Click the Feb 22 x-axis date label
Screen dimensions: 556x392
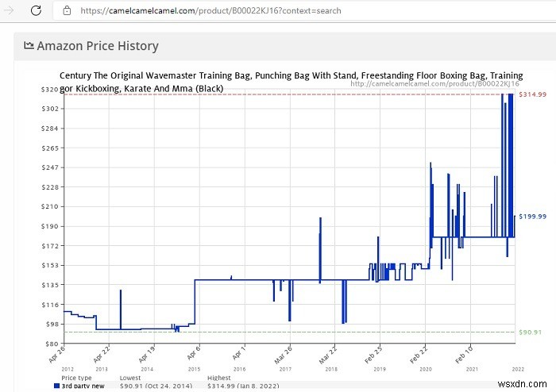click(419, 355)
